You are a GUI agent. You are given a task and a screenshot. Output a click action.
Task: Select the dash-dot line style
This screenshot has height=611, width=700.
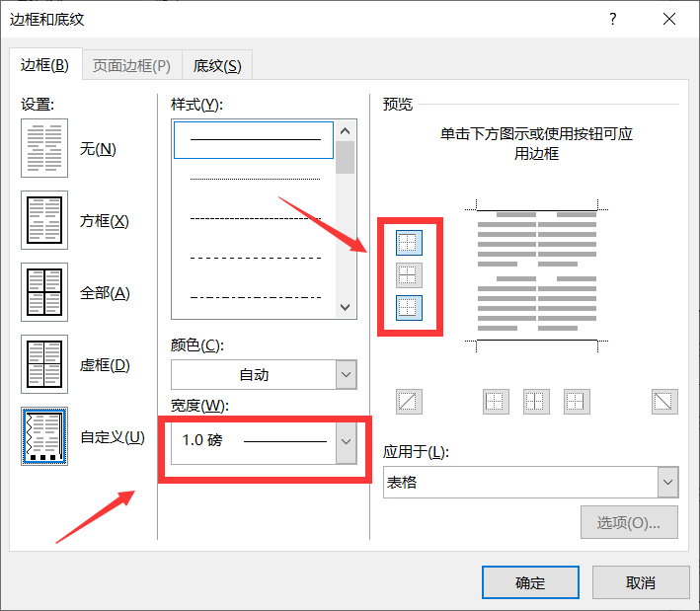click(256, 297)
